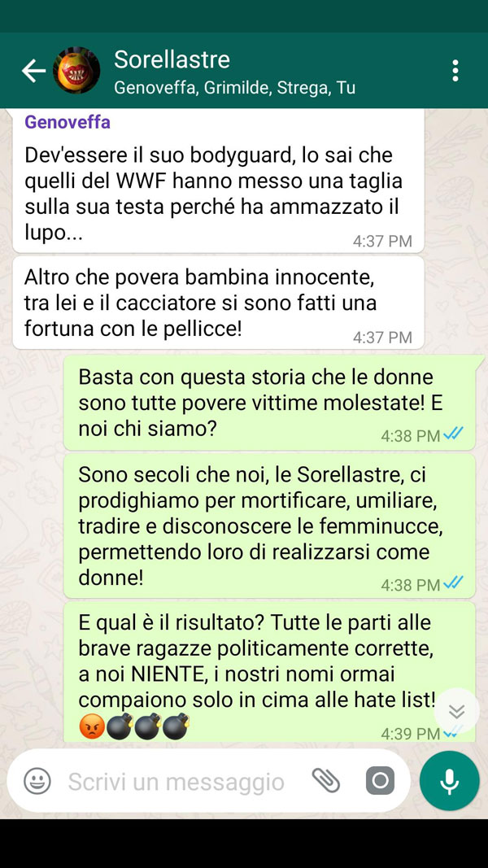488x868 pixels.
Task: Tap the participants list 'Genoveffa, Grimilde, Strega, Tu'
Action: pyautogui.click(x=234, y=88)
